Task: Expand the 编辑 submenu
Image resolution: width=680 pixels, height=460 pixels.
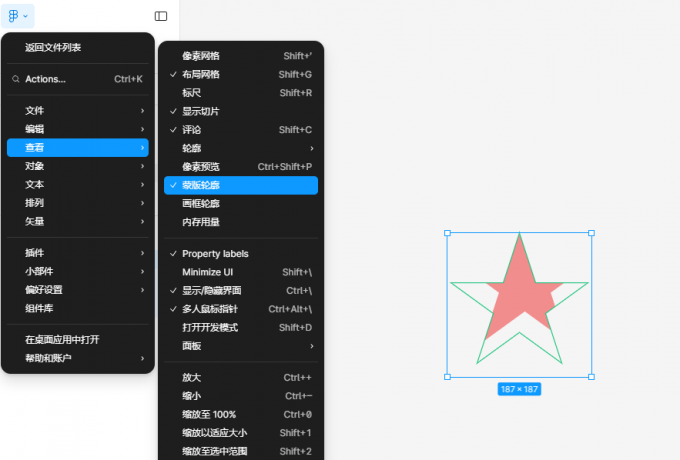Action: (x=78, y=129)
